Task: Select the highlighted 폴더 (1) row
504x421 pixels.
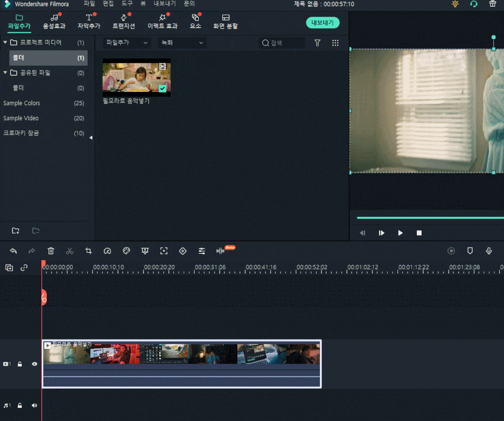Action: [x=48, y=58]
